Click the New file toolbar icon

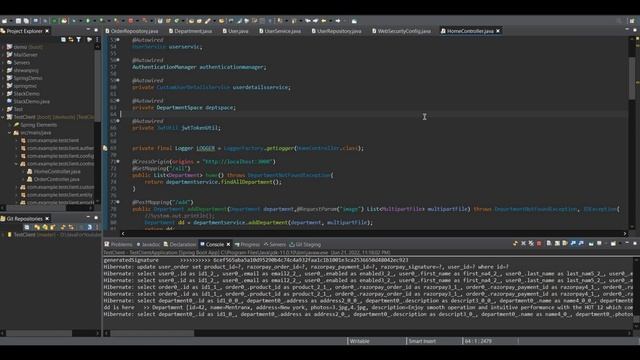click(x=4, y=20)
